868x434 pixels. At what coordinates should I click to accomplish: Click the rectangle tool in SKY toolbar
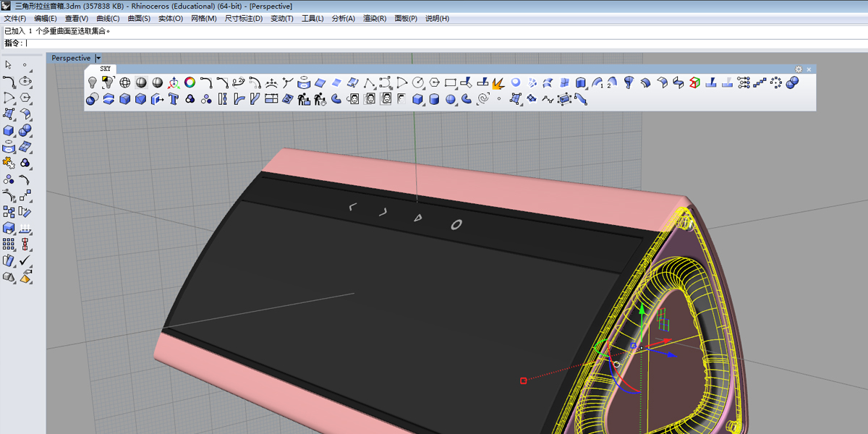click(x=451, y=82)
